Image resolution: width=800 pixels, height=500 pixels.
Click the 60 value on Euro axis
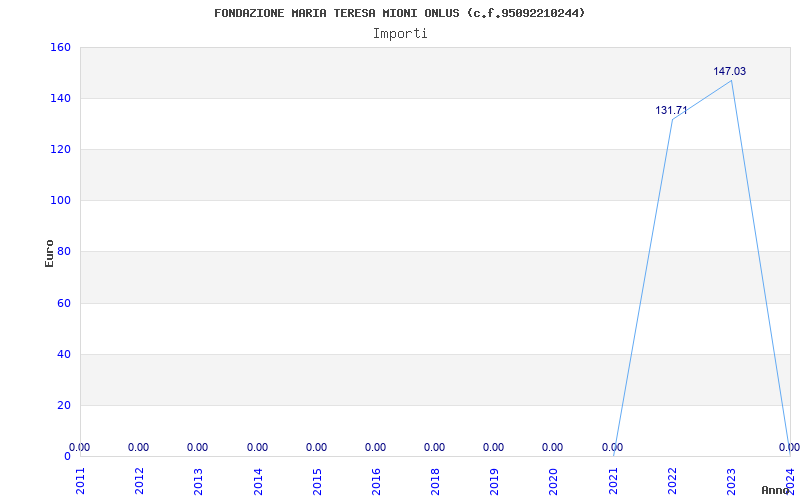(x=63, y=304)
